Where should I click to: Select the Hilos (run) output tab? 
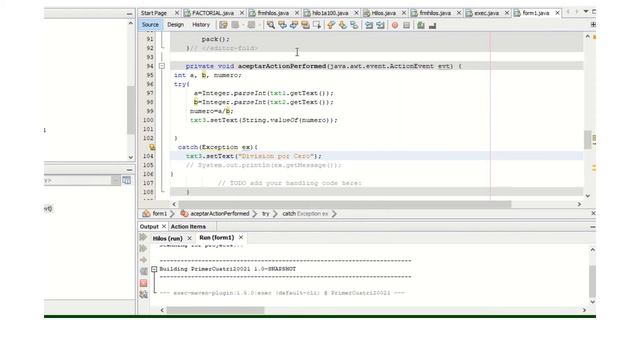click(167, 238)
